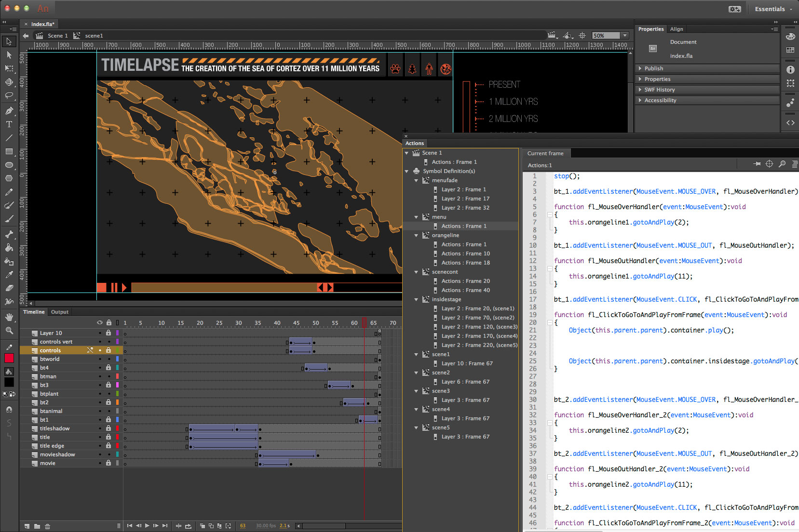Activate the Eraser tool
Viewport: 799px width, 532px height.
click(x=9, y=288)
